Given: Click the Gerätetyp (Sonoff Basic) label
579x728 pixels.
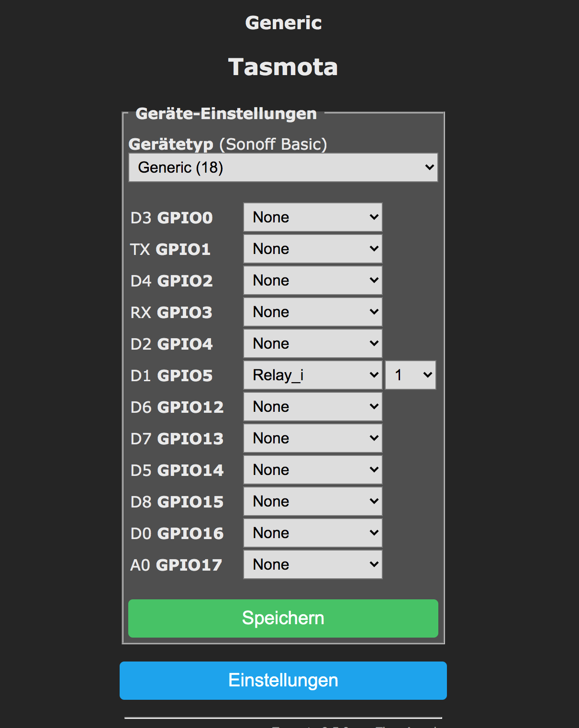Looking at the screenshot, I should 228,144.
